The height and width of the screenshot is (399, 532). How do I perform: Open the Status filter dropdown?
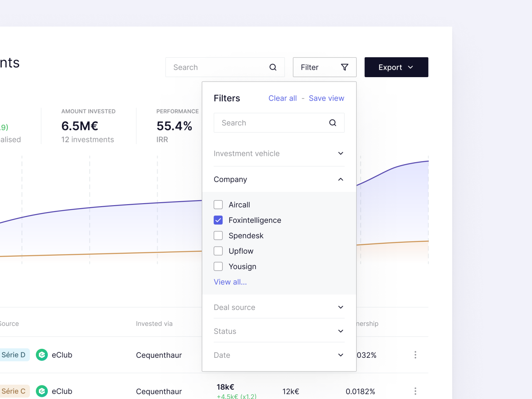(340, 331)
